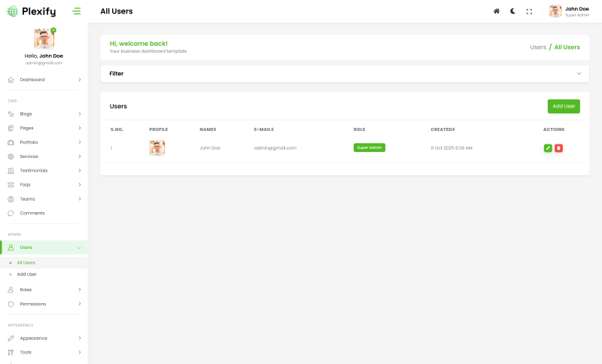602x364 pixels.
Task: Click the Super Admin role badge
Action: [x=369, y=147]
